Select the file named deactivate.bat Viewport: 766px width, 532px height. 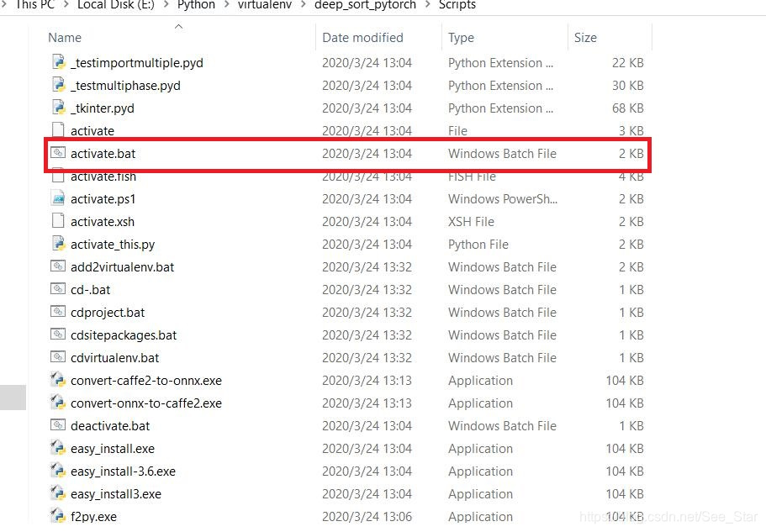click(x=110, y=425)
